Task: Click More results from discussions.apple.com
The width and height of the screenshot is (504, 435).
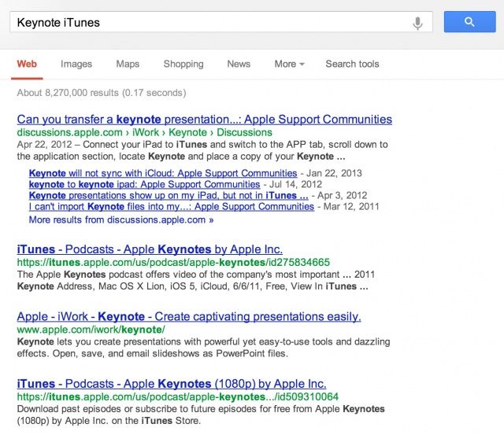Action: click(x=121, y=220)
